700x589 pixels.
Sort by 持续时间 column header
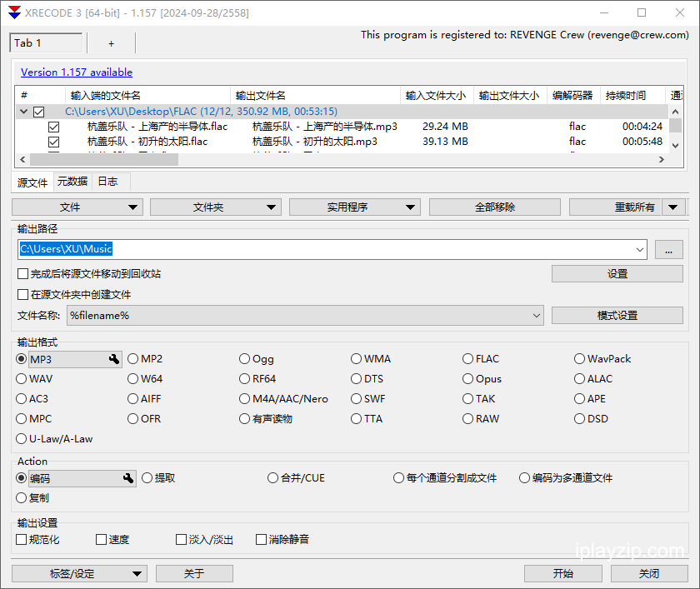(x=632, y=96)
